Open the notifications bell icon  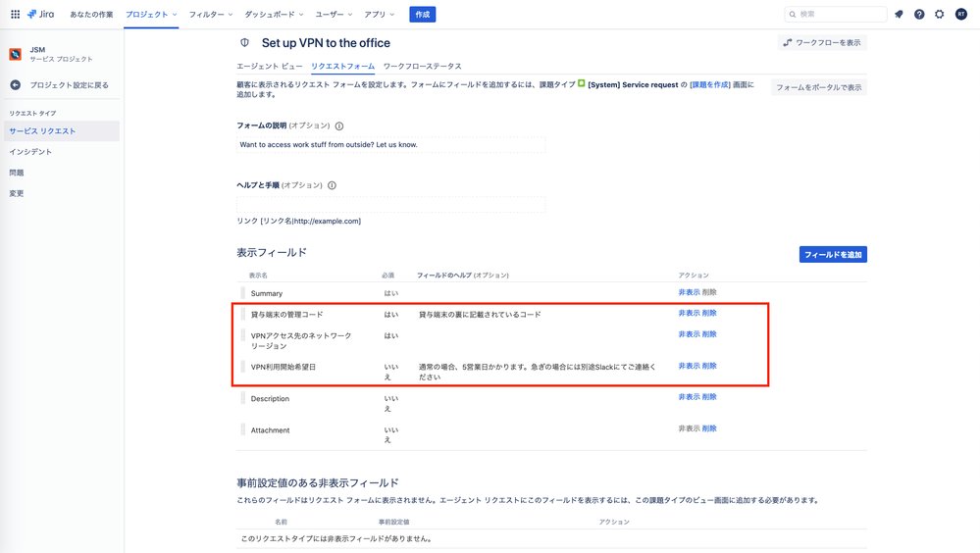(899, 14)
